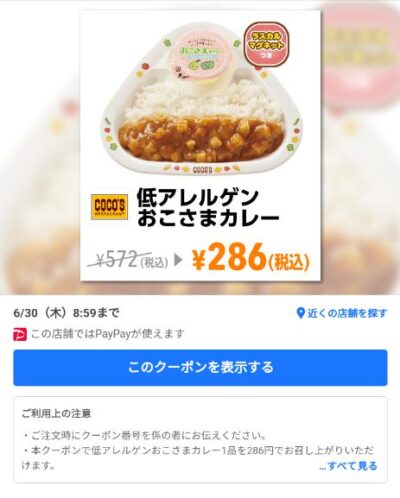Click the ¥286 discounted price
400x498 pixels.
click(251, 257)
